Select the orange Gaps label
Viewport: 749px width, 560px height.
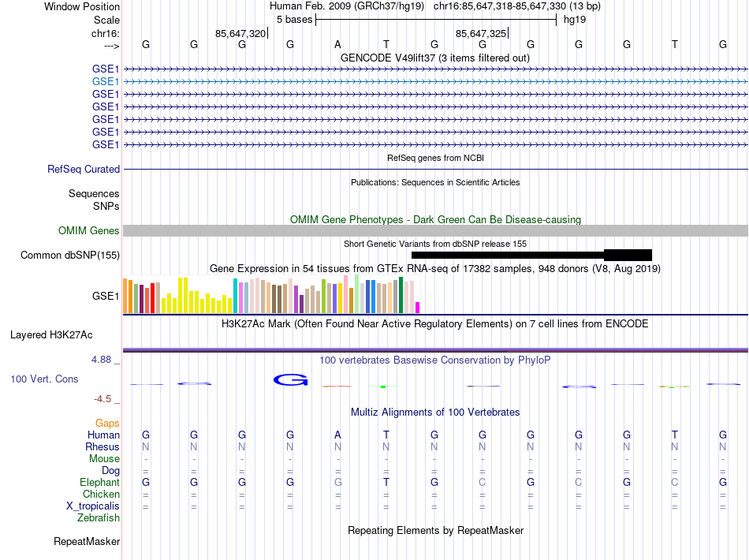pos(107,423)
